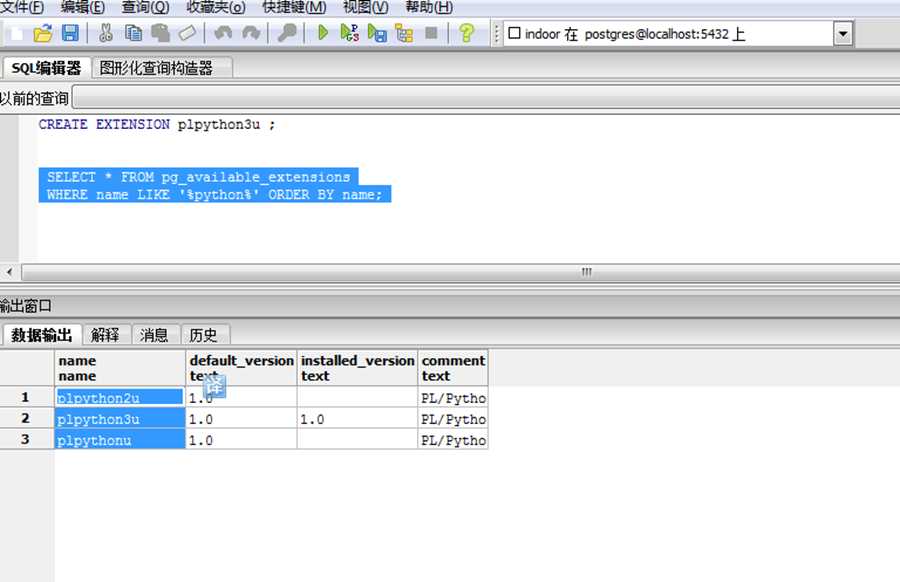Paste text with the clipboard icon

(160, 33)
